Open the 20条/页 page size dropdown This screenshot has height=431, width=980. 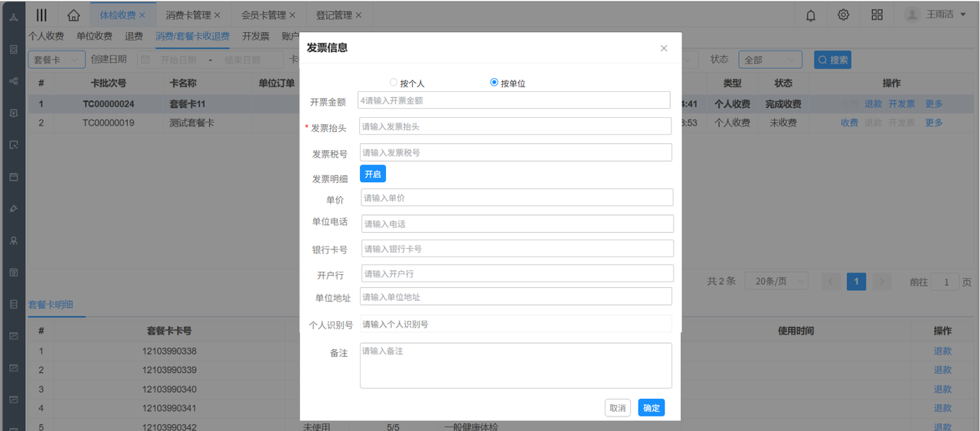776,282
